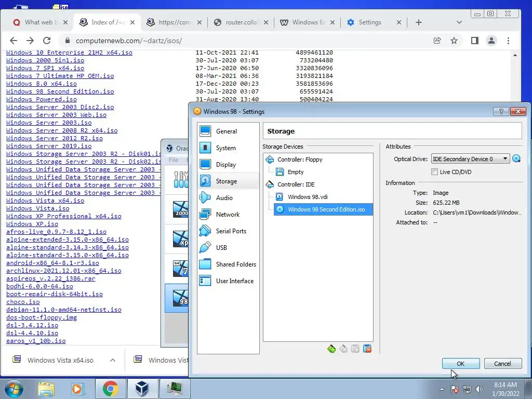
Task: Open the Audio settings category
Action: 228,197
